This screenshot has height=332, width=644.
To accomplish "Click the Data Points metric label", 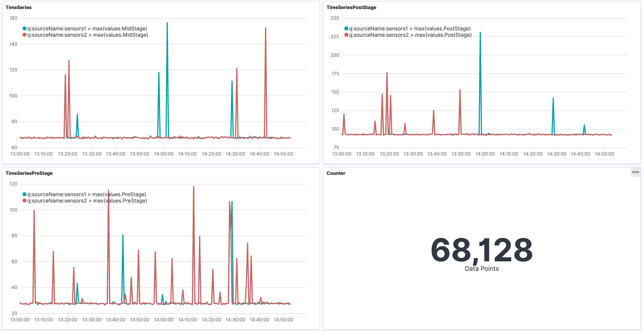I will click(x=482, y=269).
